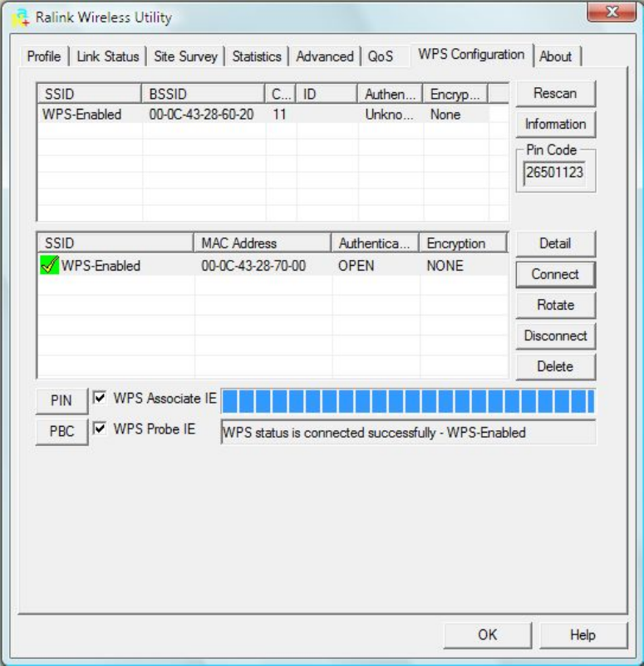644x666 pixels.
Task: Click the truncated C... channel column header
Action: coord(281,94)
